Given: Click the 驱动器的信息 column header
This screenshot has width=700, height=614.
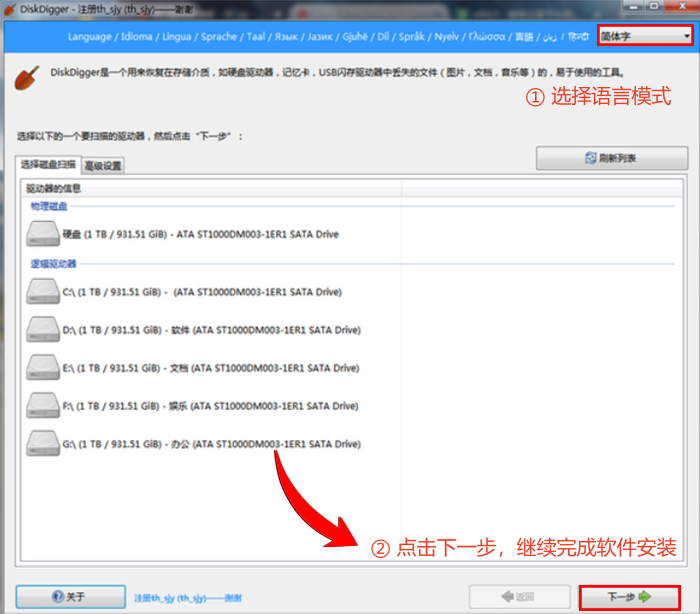Looking at the screenshot, I should (210, 188).
